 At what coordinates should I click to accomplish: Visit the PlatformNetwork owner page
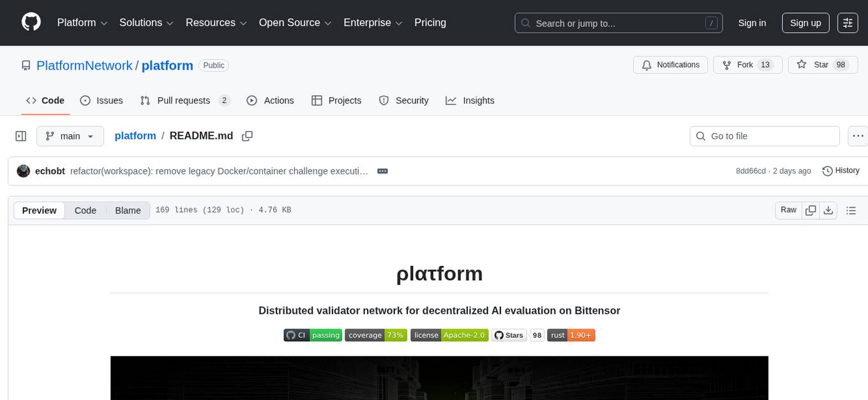85,65
